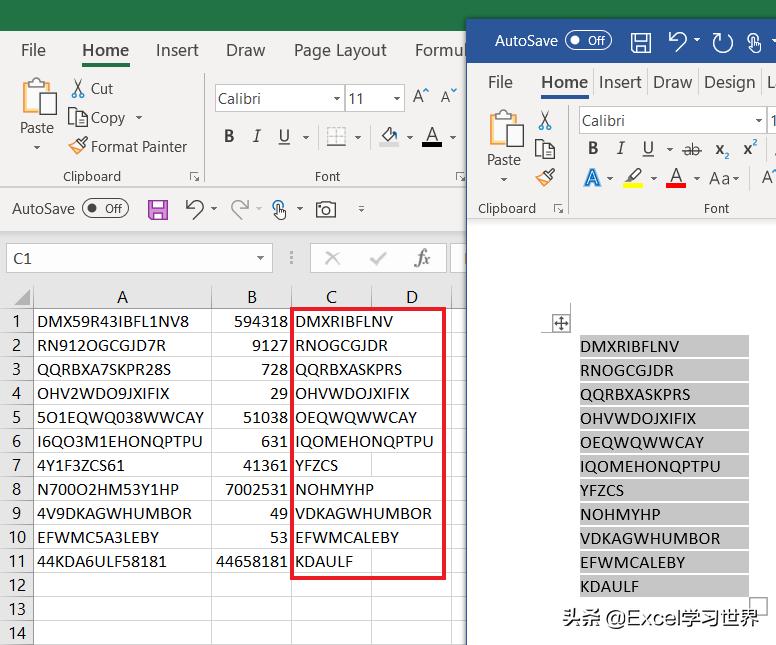Toggle AutoSave switch in Excel
This screenshot has height=645, width=776.
pos(105,209)
